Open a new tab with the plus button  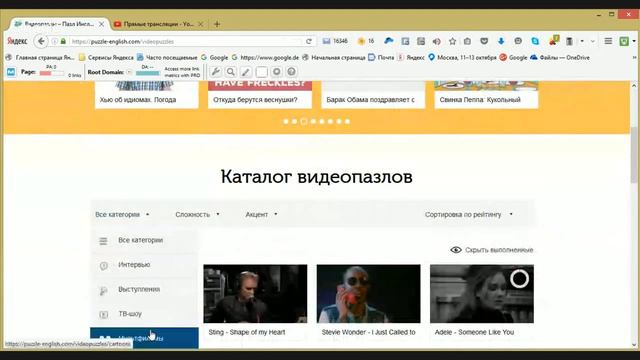click(217, 24)
